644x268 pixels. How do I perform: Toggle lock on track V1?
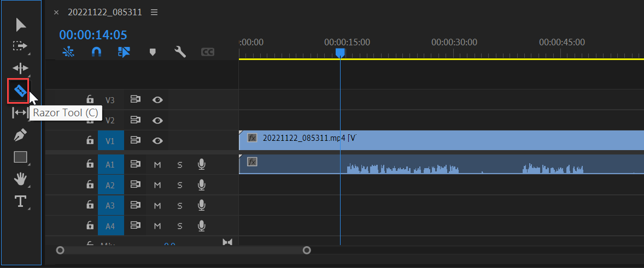tap(90, 141)
